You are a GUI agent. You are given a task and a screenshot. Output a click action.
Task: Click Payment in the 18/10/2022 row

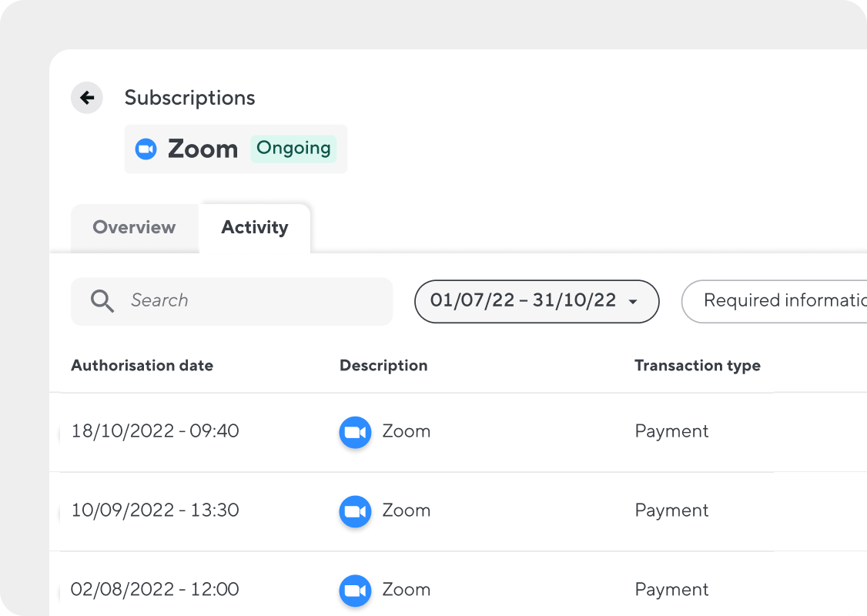tap(672, 432)
